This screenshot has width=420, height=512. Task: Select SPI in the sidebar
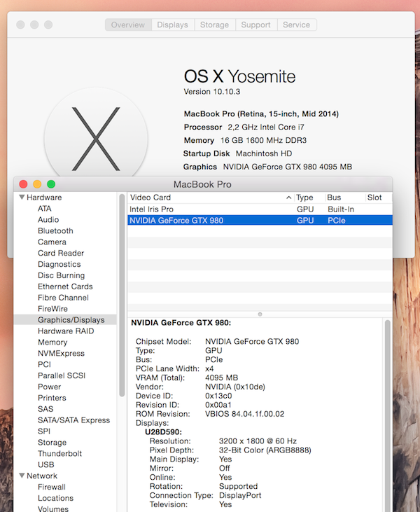point(44,431)
